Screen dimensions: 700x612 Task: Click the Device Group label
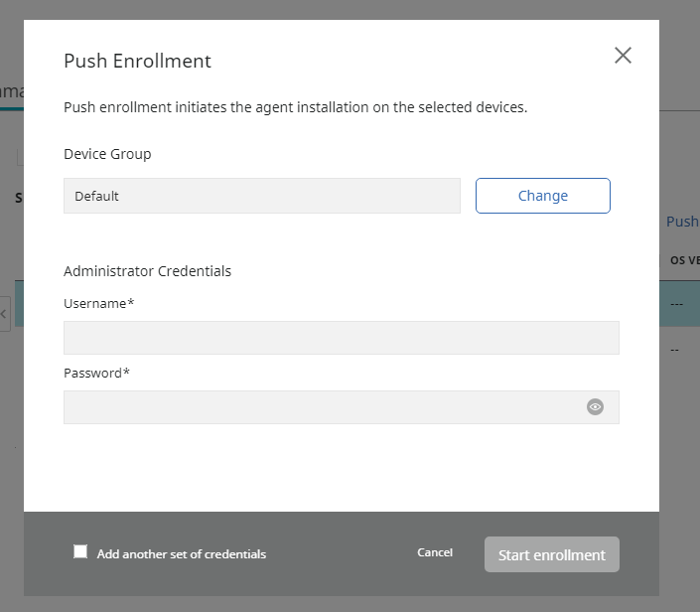coord(107,154)
